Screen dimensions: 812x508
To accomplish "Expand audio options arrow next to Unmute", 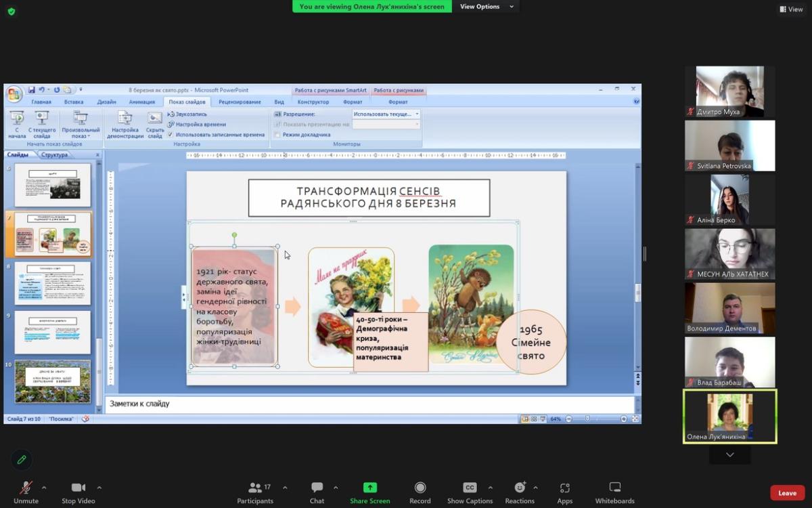I will coord(44,487).
